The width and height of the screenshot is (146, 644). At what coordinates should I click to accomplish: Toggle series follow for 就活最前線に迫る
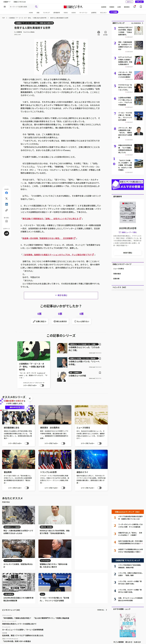(x=27, y=443)
